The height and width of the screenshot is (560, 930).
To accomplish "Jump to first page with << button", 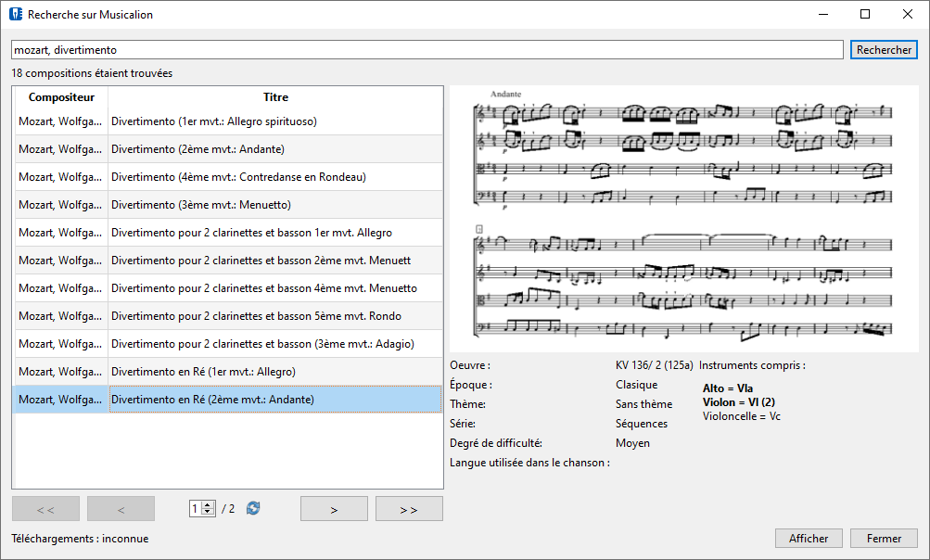I will tap(45, 509).
